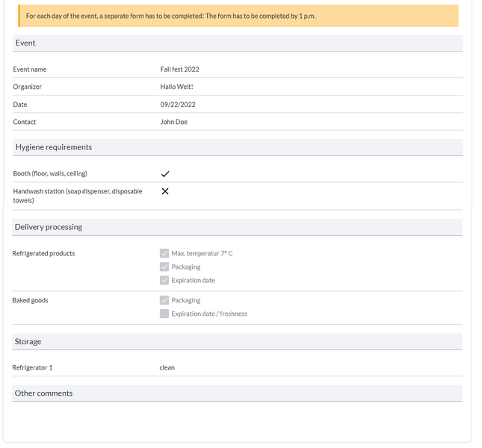Enable the Expiration date / freshness checkbox
Image resolution: width=482 pixels, height=448 pixels.
click(x=164, y=314)
